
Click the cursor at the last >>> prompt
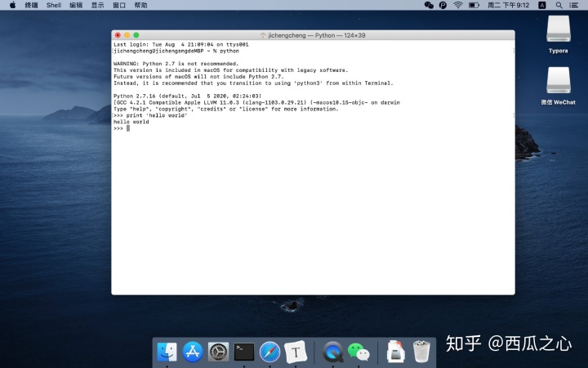pyautogui.click(x=128, y=128)
